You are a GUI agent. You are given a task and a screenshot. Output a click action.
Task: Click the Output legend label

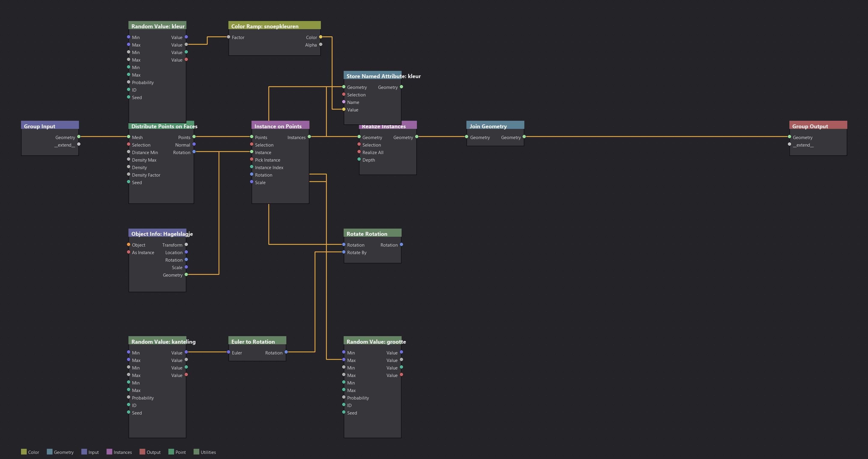click(x=154, y=452)
